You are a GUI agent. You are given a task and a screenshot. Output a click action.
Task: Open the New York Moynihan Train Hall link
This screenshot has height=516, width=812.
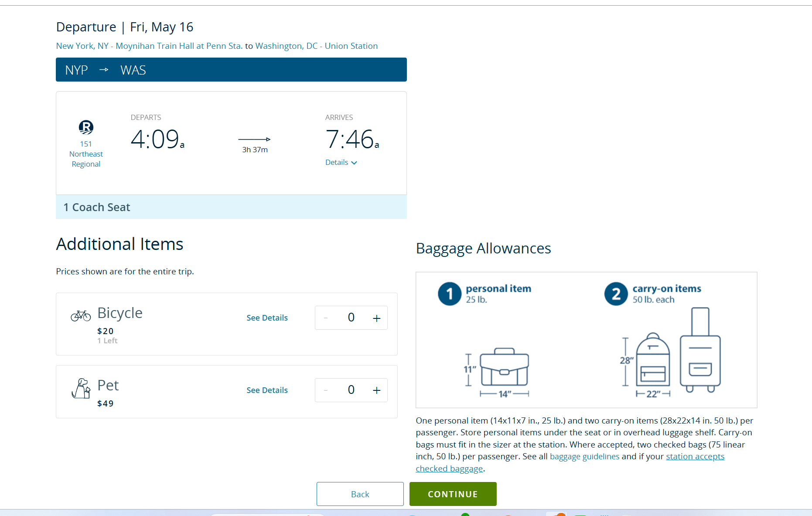point(149,46)
